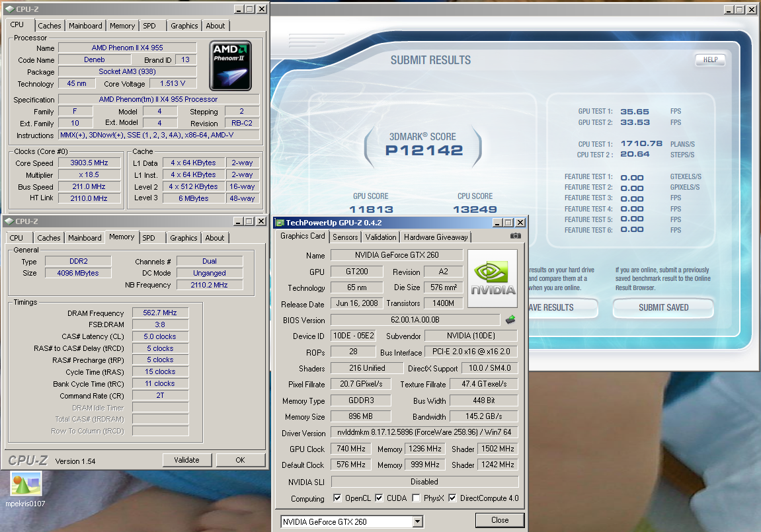Click the NB Frequency value 2110.2 MHz
Screen dimensions: 761x532
click(x=210, y=285)
